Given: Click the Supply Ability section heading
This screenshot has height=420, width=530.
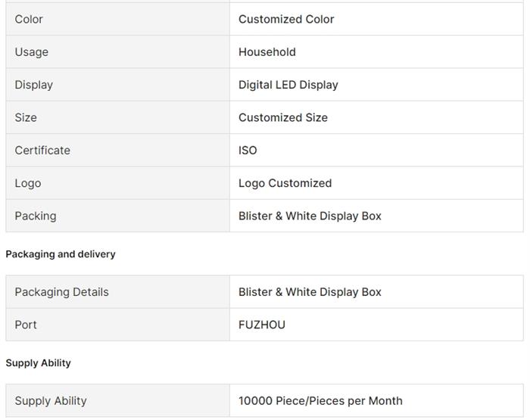Looking at the screenshot, I should pyautogui.click(x=38, y=363).
